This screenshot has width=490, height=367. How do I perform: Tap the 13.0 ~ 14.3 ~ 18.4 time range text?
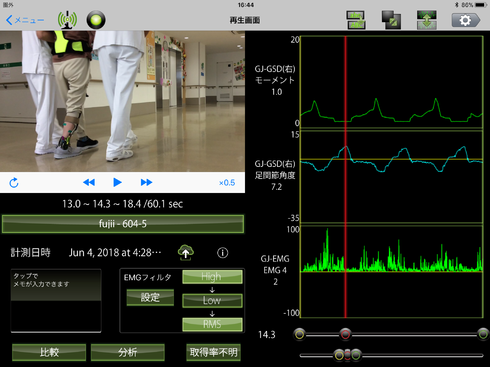[x=122, y=204]
